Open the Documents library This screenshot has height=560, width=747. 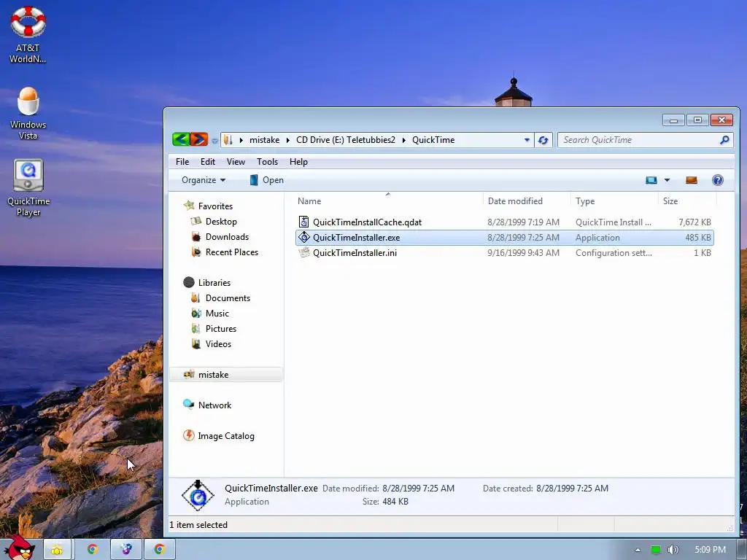228,298
